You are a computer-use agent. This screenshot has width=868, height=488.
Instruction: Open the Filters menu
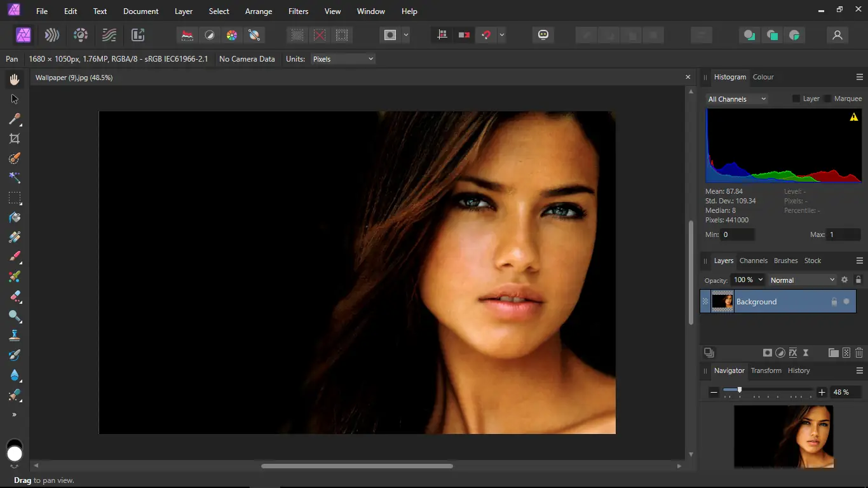click(298, 11)
